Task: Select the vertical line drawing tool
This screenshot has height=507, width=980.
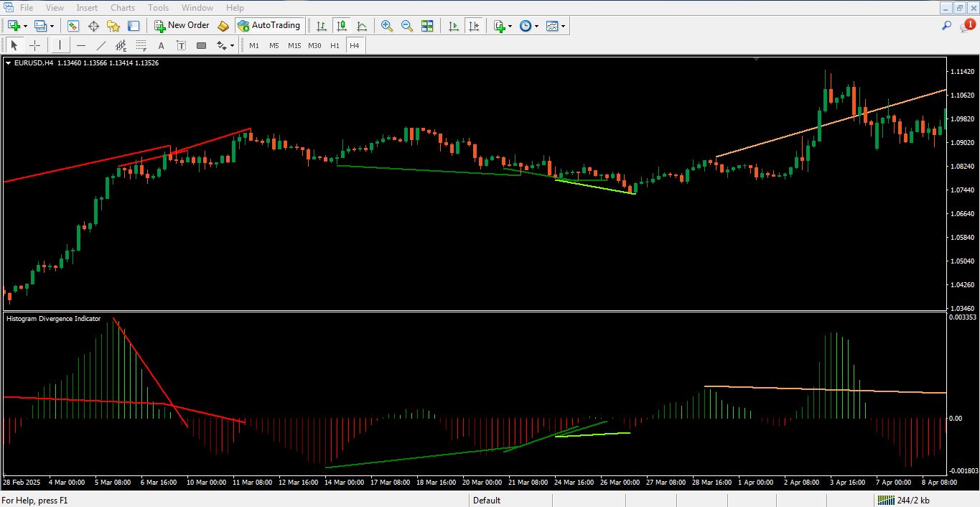Action: (x=60, y=45)
